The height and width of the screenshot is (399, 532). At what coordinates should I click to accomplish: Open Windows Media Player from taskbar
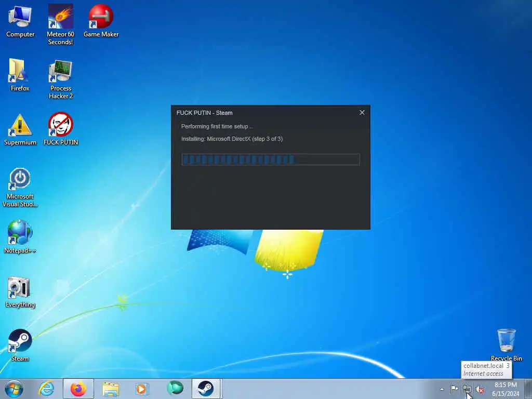tap(141, 389)
